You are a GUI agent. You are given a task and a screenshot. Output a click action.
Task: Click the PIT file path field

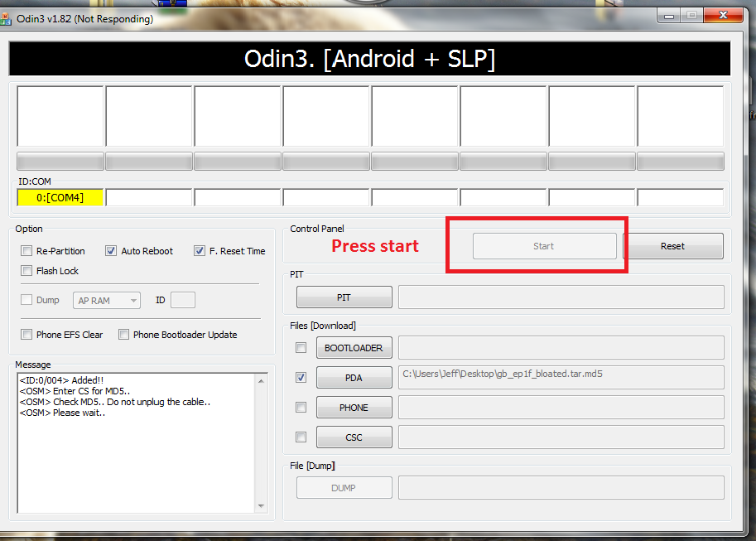point(561,297)
